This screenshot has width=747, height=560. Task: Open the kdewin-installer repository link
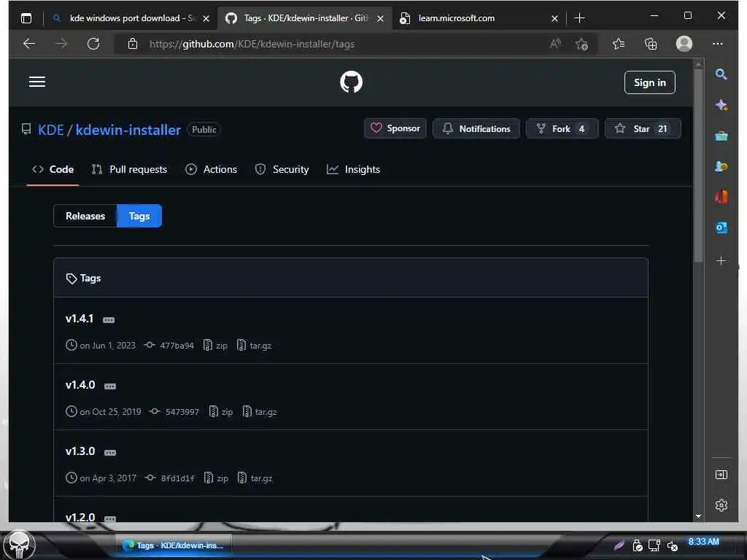tap(128, 130)
